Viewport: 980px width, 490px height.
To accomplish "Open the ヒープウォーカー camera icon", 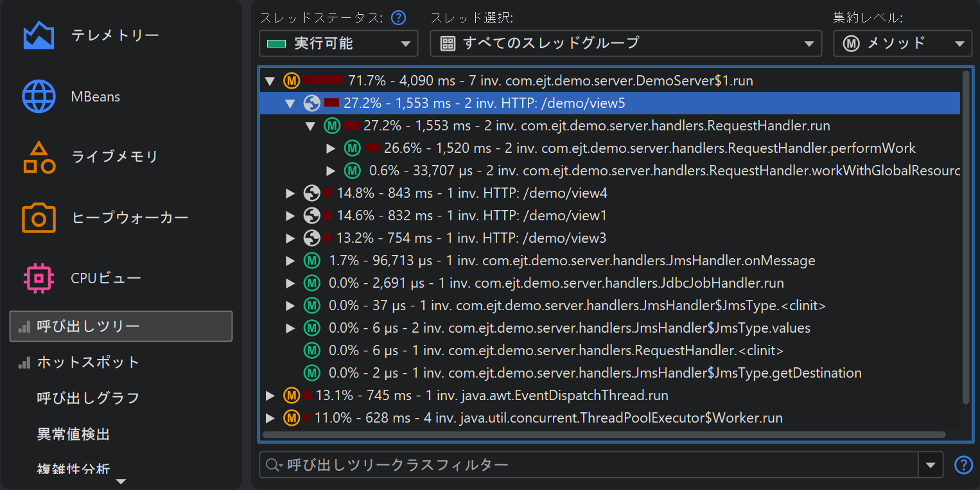I will pyautogui.click(x=39, y=218).
